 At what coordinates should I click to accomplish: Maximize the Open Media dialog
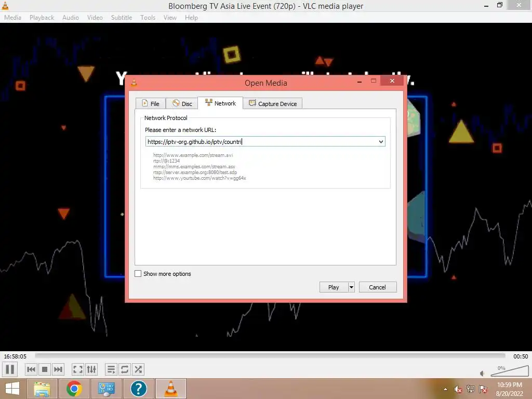[374, 81]
